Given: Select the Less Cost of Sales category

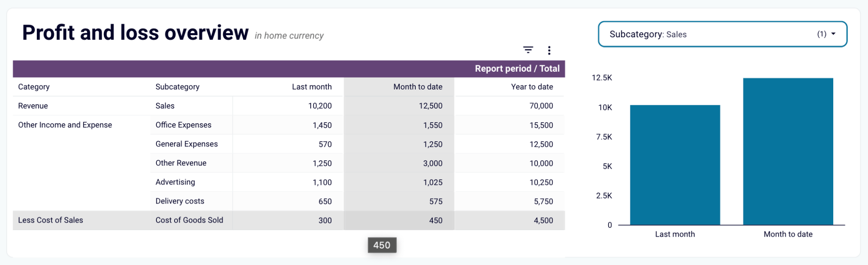Looking at the screenshot, I should [51, 220].
